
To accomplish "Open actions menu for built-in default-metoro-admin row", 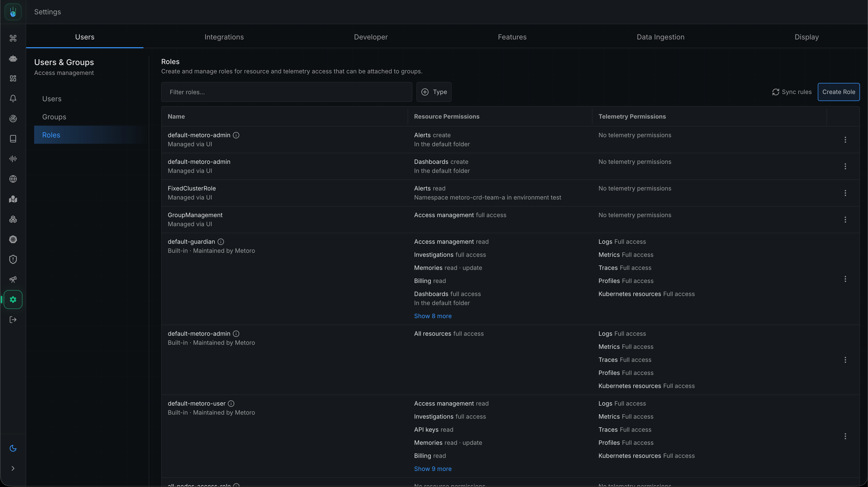I will pyautogui.click(x=845, y=360).
